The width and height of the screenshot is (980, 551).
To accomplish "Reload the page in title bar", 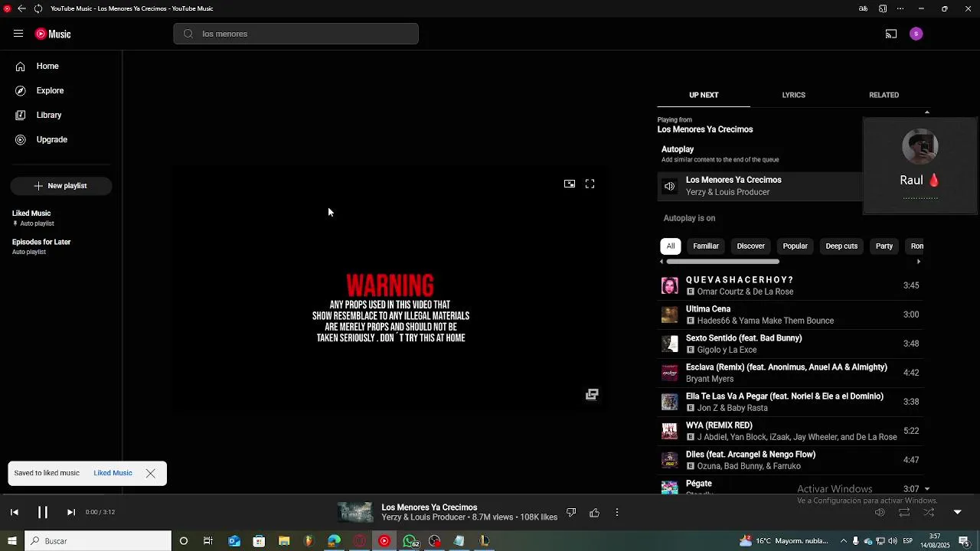I will (x=38, y=8).
